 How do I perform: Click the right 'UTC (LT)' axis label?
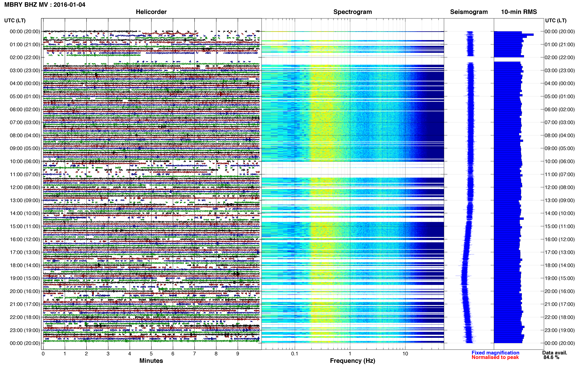pyautogui.click(x=556, y=20)
